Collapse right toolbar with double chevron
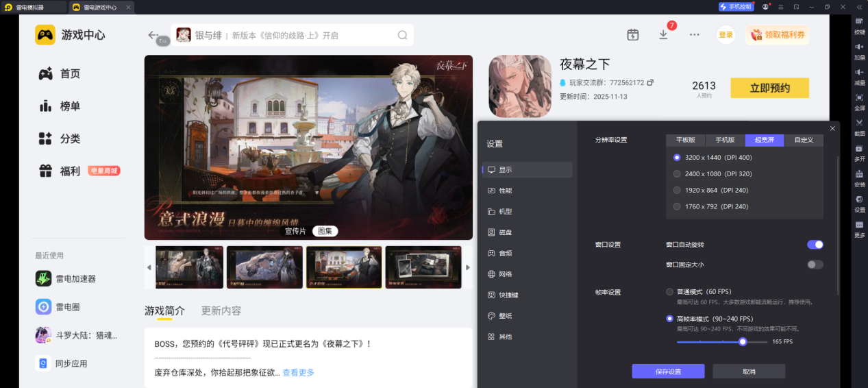Screen dimensions: 868x388 tap(859, 7)
